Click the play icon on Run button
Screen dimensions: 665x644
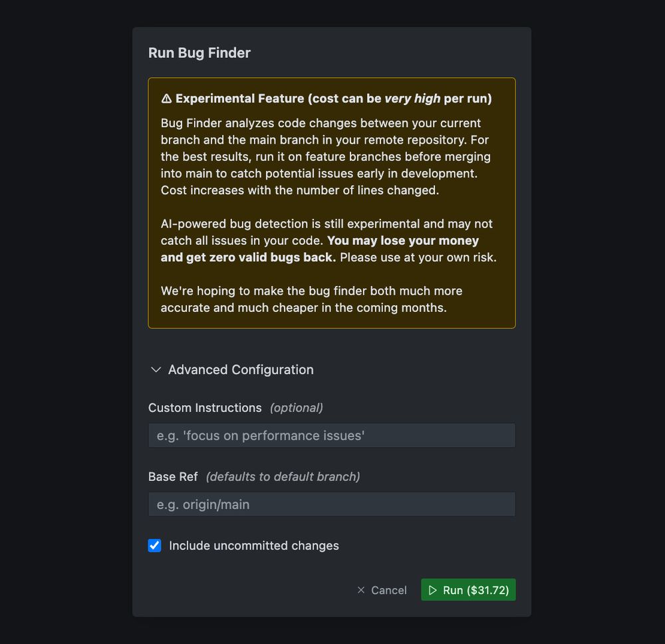(x=432, y=590)
